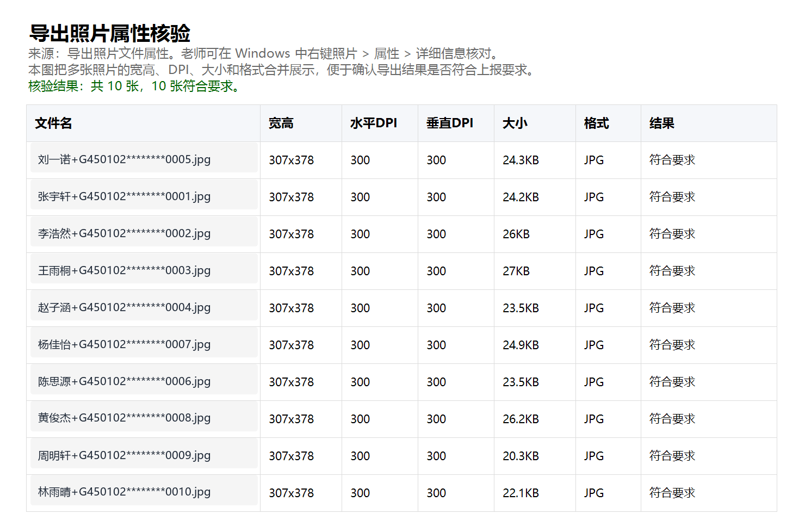Click the 26KB size for 李浩然
Screen dimensions: 805x532
(516, 234)
